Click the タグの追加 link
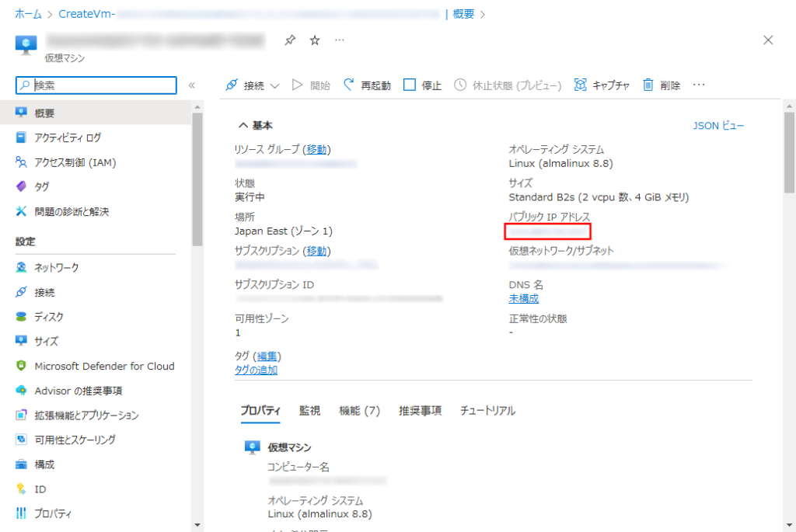 (256, 370)
